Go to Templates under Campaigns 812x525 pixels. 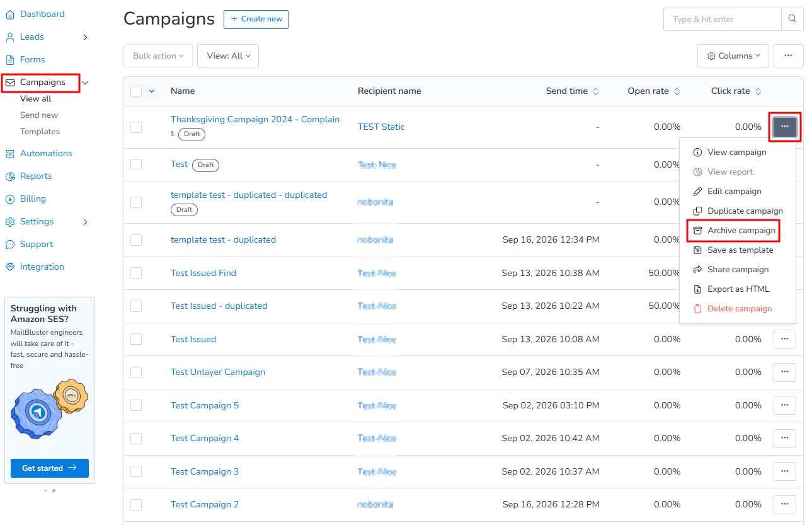[40, 132]
